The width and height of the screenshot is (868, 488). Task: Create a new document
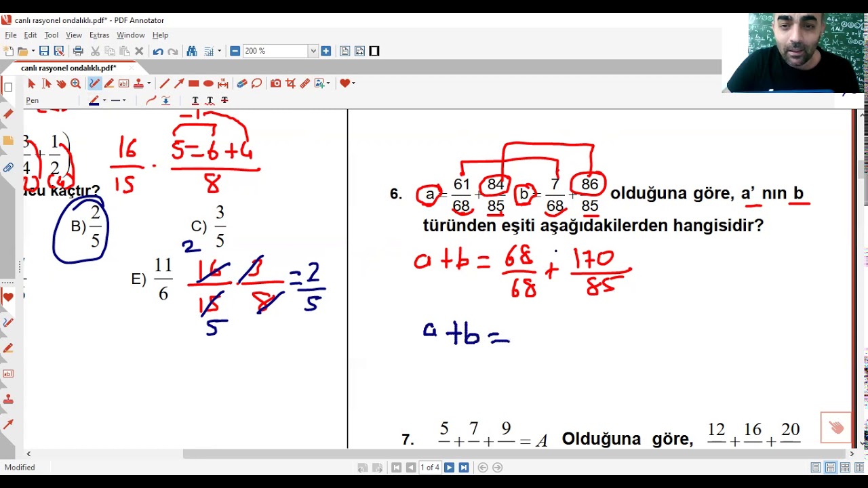point(8,51)
